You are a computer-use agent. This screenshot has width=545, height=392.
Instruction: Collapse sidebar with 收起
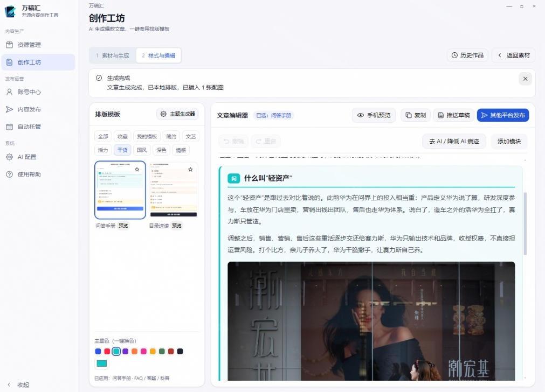pyautogui.click(x=19, y=384)
